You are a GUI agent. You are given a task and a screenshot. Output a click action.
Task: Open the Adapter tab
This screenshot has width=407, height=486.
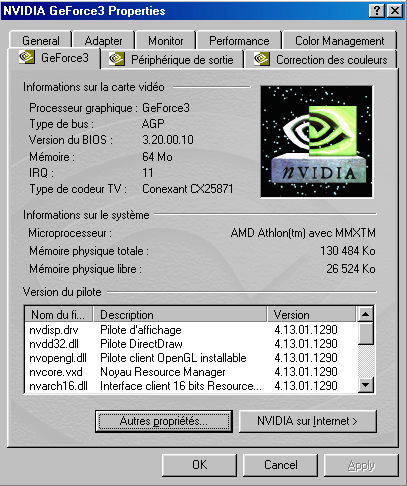click(103, 41)
